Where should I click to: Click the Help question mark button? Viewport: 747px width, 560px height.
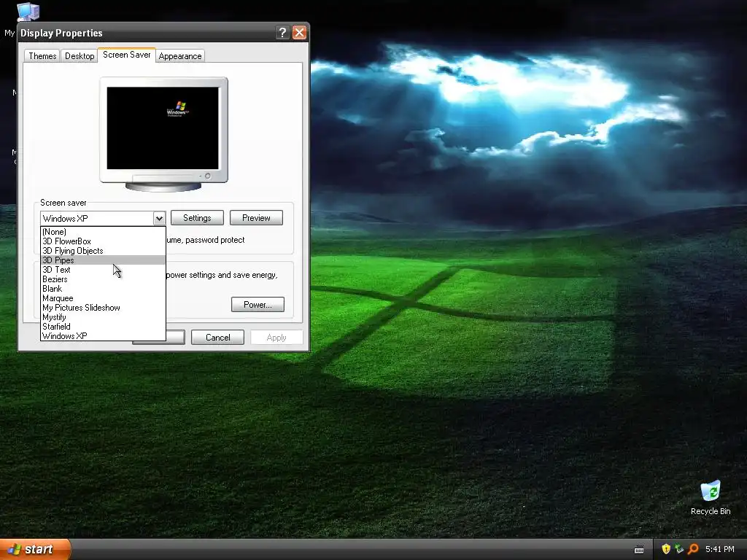coord(282,32)
